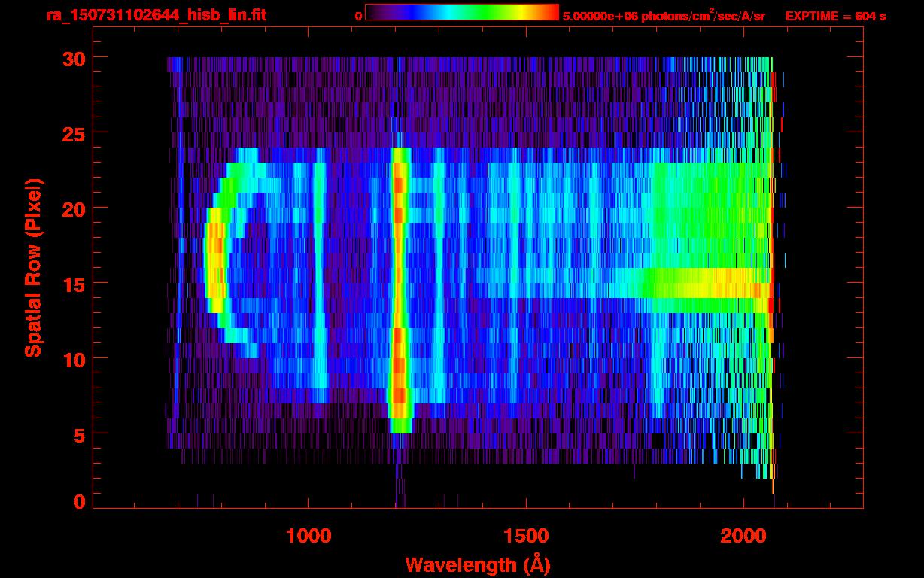The width and height of the screenshot is (924, 578).
Task: Click the filename ra_150731102644_hisb_lin.fit
Action: point(156,15)
